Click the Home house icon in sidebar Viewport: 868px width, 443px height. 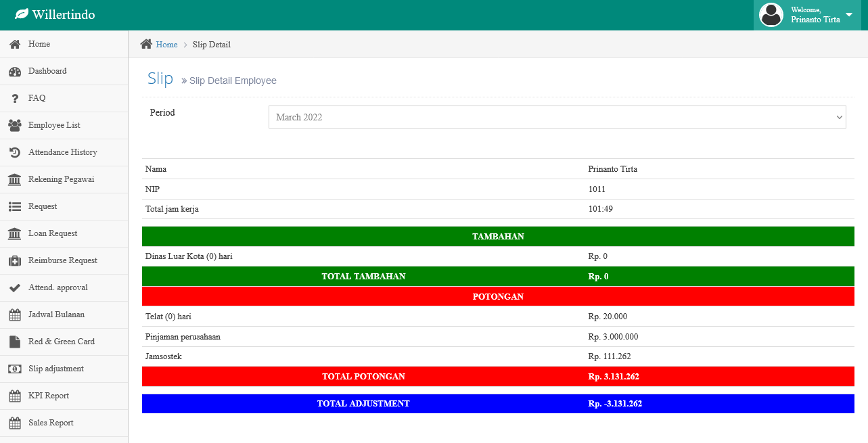point(14,44)
